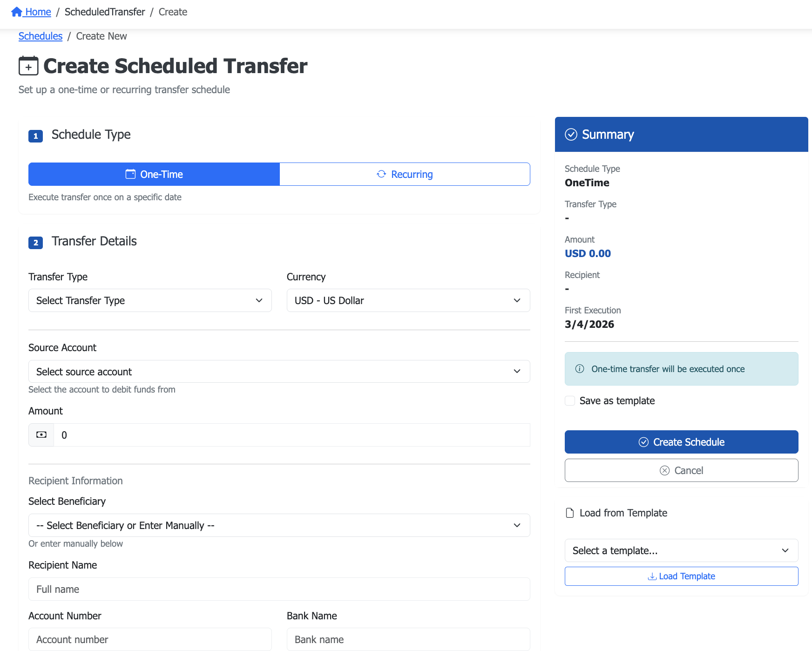812x651 pixels.
Task: Enable the Save as template checkbox
Action: 570,401
